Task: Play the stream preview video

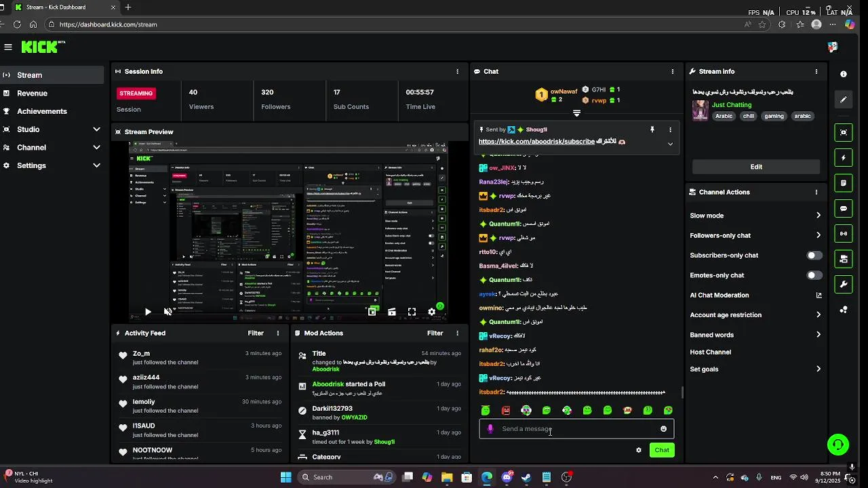Action: coord(148,312)
